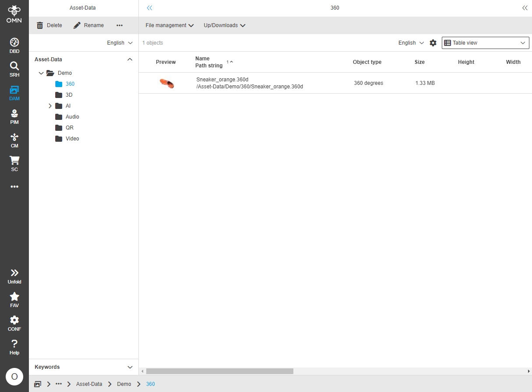The width and height of the screenshot is (532, 392).
Task: Expand the AI folder in tree
Action: click(50, 106)
